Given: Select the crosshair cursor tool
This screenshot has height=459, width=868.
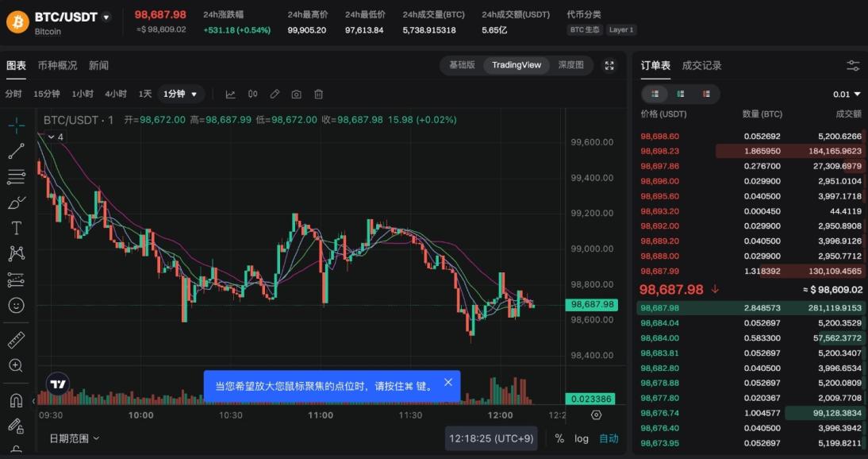Looking at the screenshot, I should 16,125.
